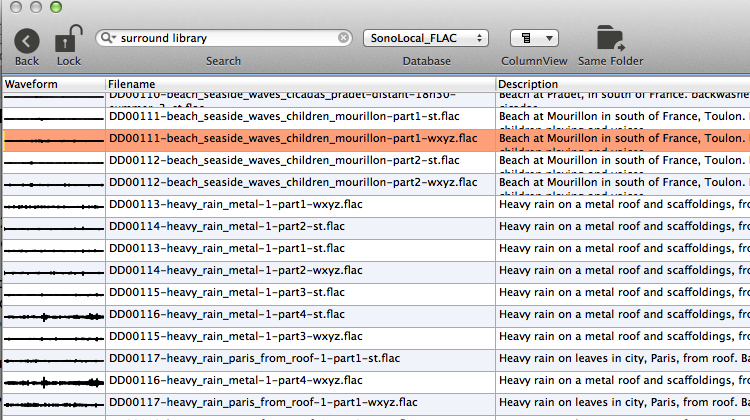Click waveform thumbnail of DD00115 part3-st.flac
The image size is (750, 420).
(53, 293)
